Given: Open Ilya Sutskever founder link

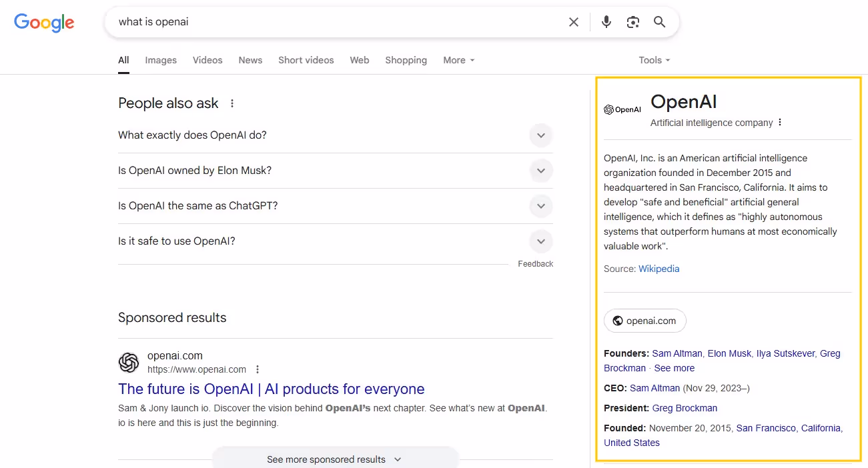Looking at the screenshot, I should click(x=785, y=353).
